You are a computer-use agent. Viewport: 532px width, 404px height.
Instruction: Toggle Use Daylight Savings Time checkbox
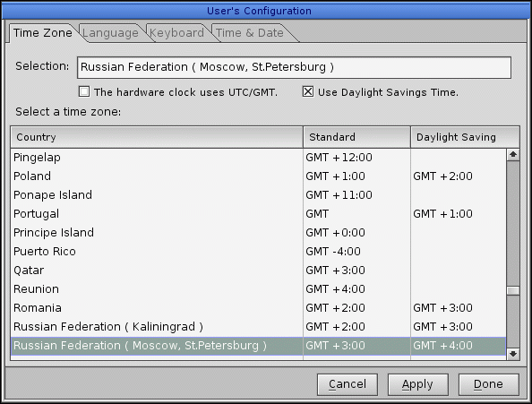click(x=308, y=91)
